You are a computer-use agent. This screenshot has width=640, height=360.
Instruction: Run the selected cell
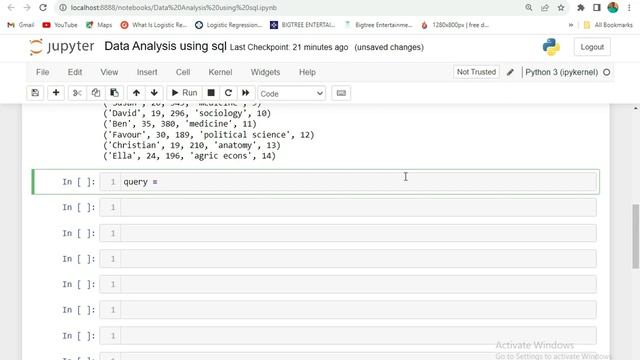click(184, 93)
